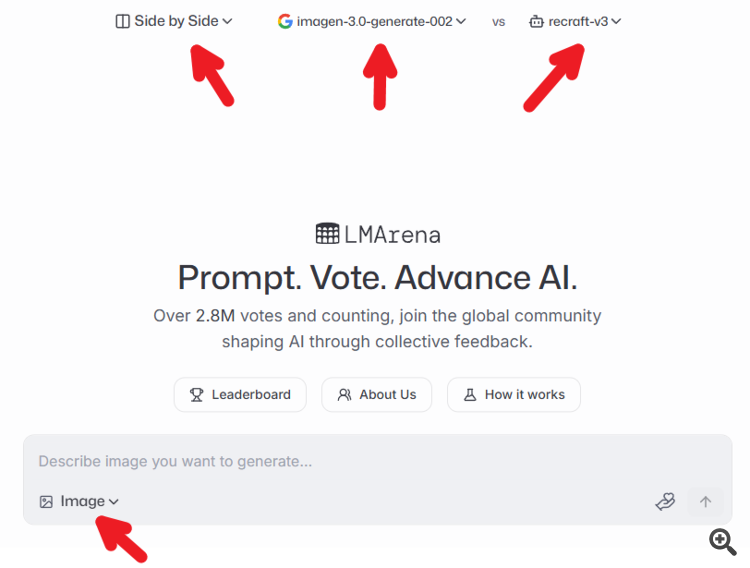Click the robot icon beside recraft-v3
Screen dimensions: 750x568
click(x=537, y=21)
